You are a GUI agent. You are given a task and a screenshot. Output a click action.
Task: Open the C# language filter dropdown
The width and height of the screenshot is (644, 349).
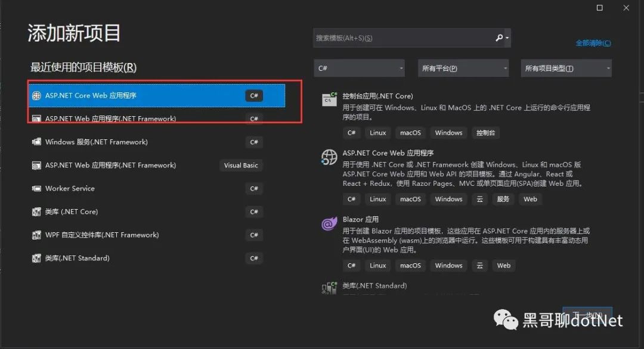coord(360,68)
